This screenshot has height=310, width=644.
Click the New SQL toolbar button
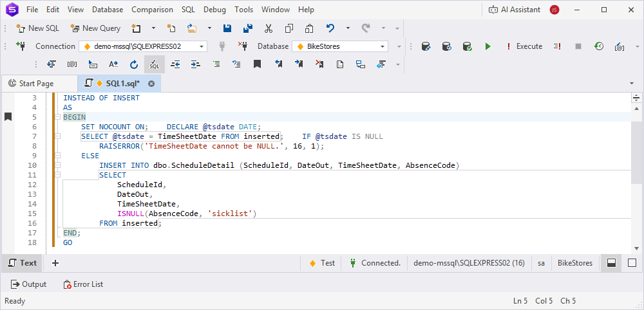point(37,28)
